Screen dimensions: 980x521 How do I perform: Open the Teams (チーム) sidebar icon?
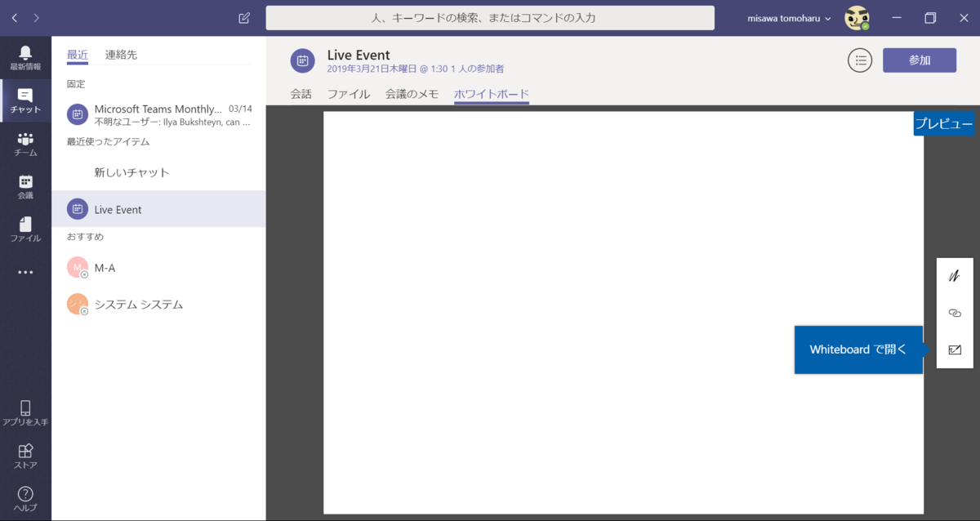point(25,144)
